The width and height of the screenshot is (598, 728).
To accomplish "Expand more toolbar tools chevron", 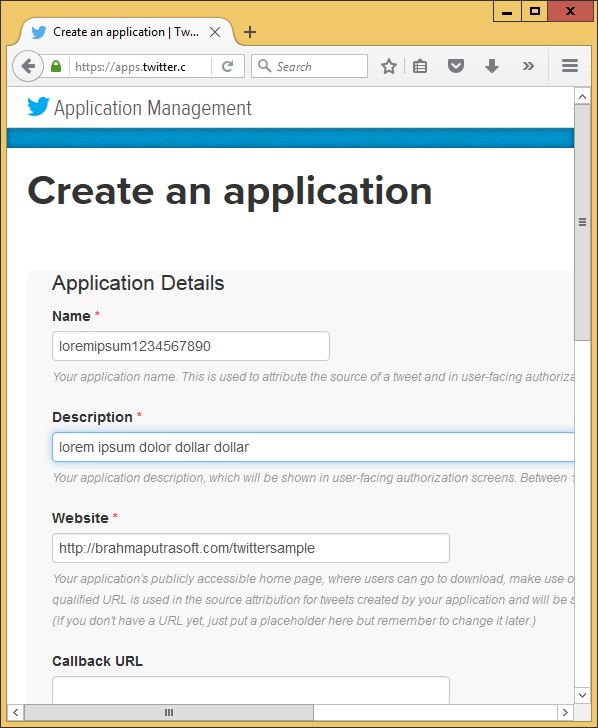I will pos(528,66).
